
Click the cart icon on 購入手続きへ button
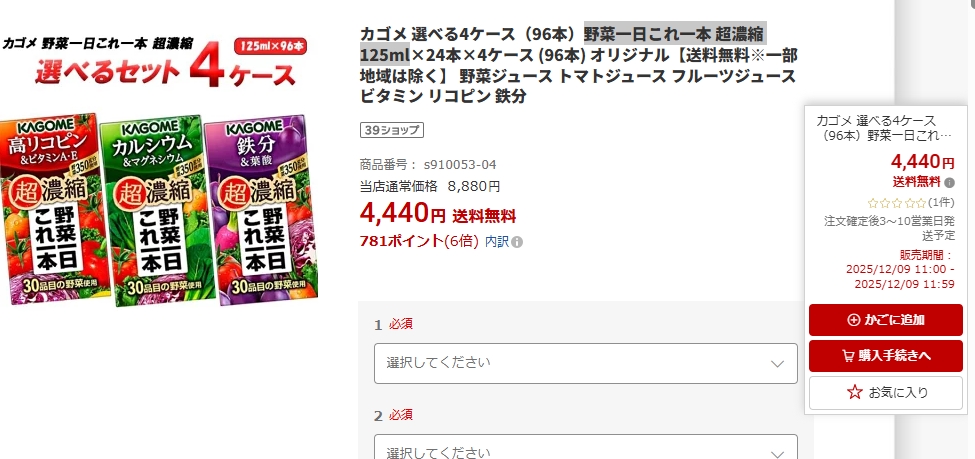click(848, 356)
